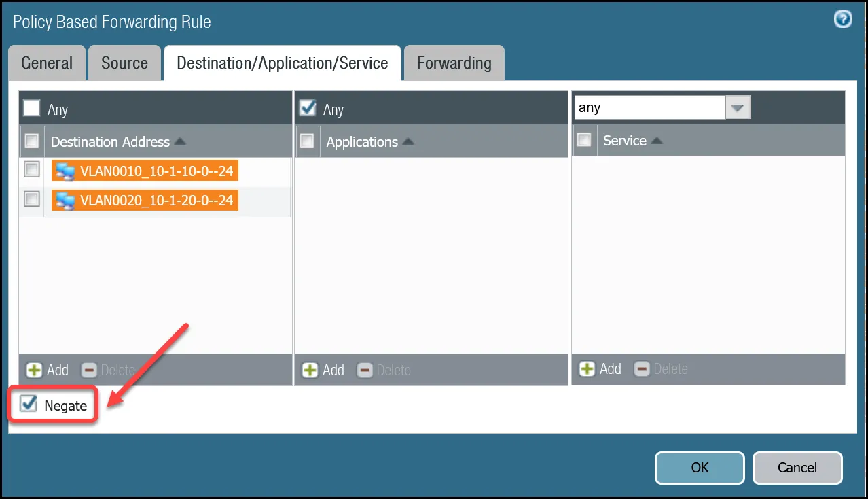Disable the Negate option
Screen dimensions: 868x499
click(27, 405)
